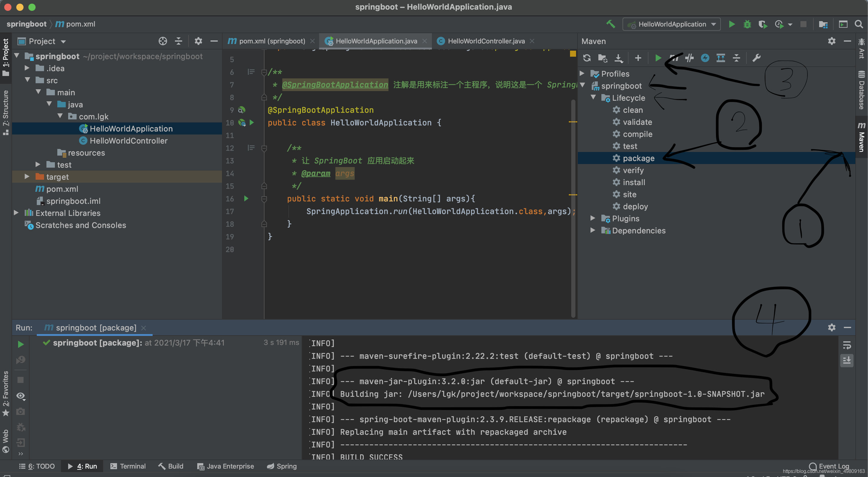
Task: Open Project Structure icon in top toolbar
Action: 823,24
